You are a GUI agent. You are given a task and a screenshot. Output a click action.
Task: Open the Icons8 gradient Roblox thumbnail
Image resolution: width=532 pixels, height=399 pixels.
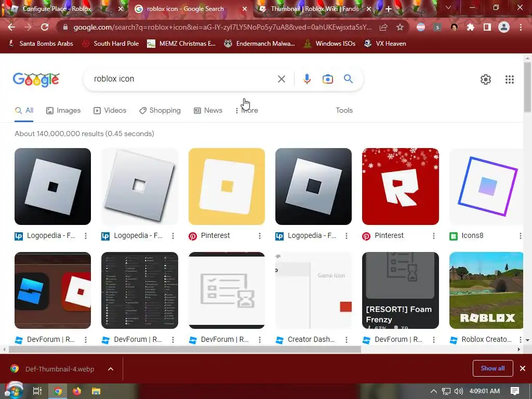[486, 187]
